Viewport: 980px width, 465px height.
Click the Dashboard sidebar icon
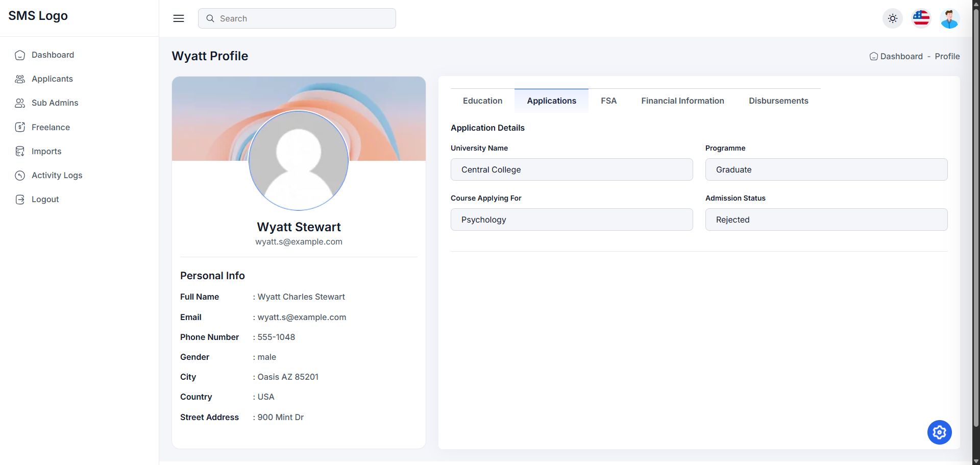[x=20, y=55]
